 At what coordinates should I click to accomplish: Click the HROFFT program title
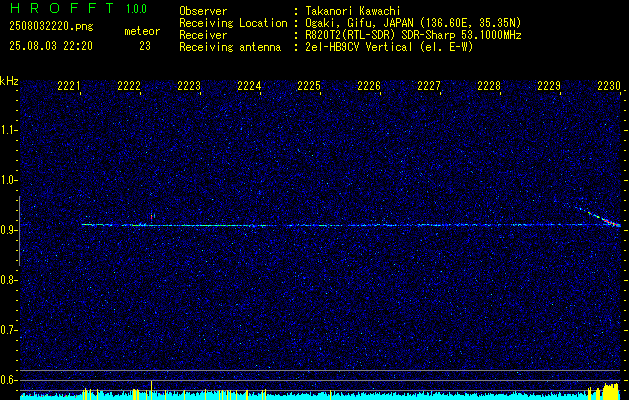coord(62,8)
